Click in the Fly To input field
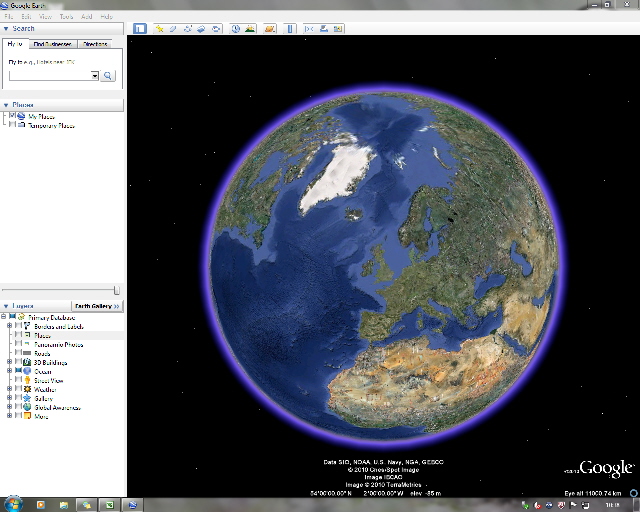The width and height of the screenshot is (640, 512). tap(50, 76)
